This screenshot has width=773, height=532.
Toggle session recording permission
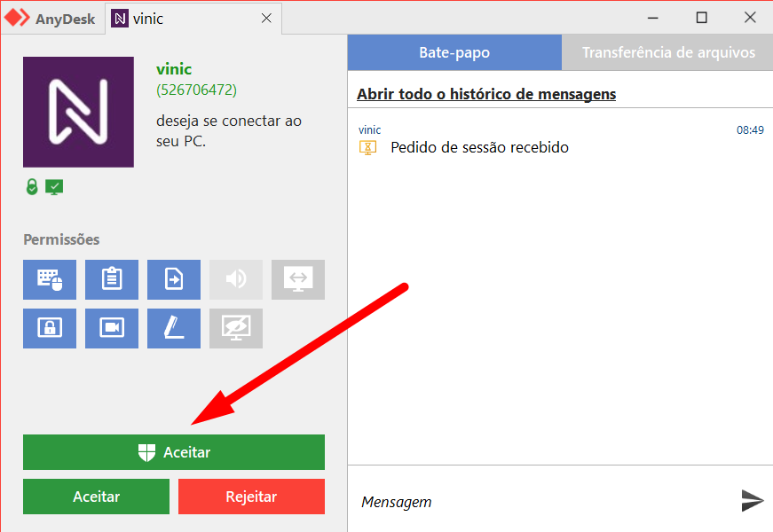tap(112, 328)
